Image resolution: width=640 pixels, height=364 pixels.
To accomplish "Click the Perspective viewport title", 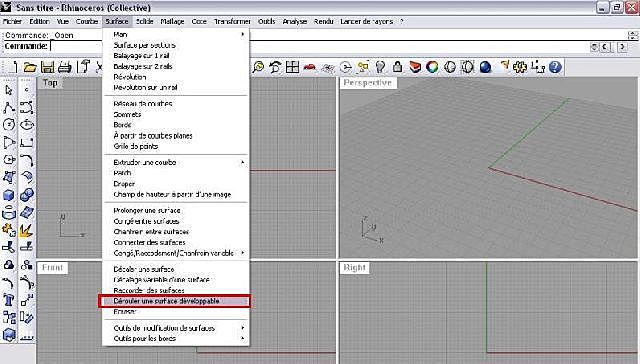I will click(x=368, y=83).
